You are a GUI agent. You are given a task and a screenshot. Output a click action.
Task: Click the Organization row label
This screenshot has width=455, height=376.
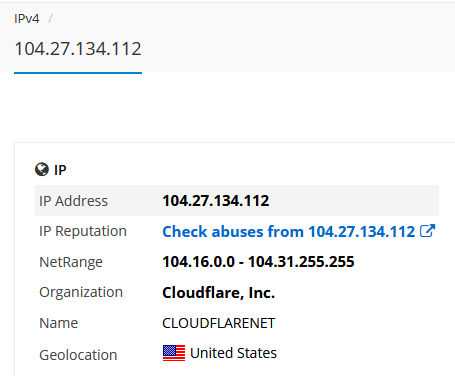pos(81,292)
